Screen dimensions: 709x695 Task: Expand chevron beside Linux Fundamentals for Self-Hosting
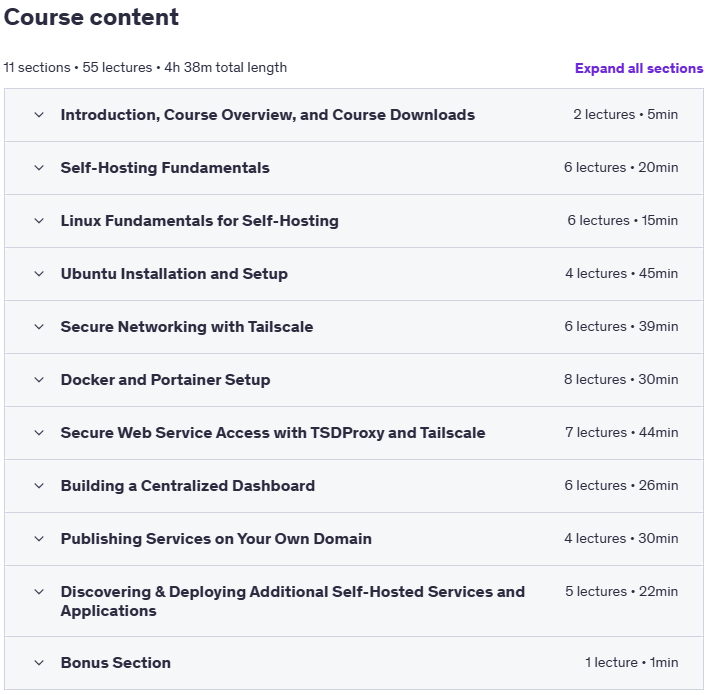39,221
